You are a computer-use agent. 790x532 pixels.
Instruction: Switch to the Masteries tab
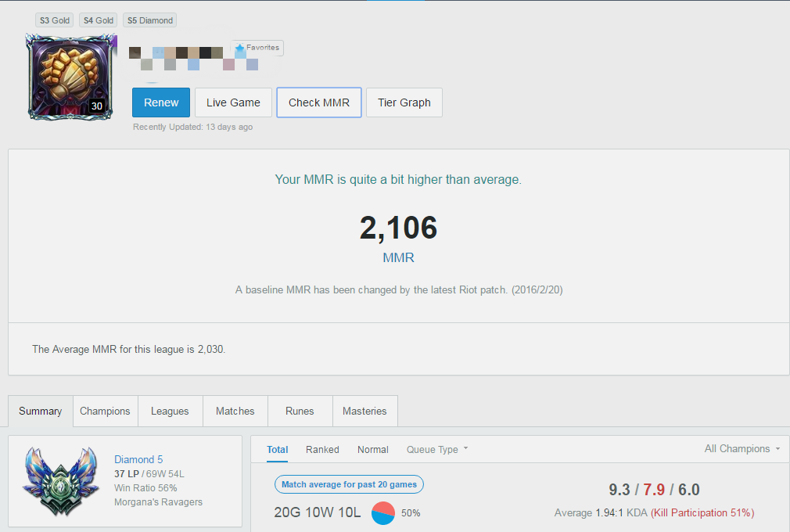pos(364,411)
